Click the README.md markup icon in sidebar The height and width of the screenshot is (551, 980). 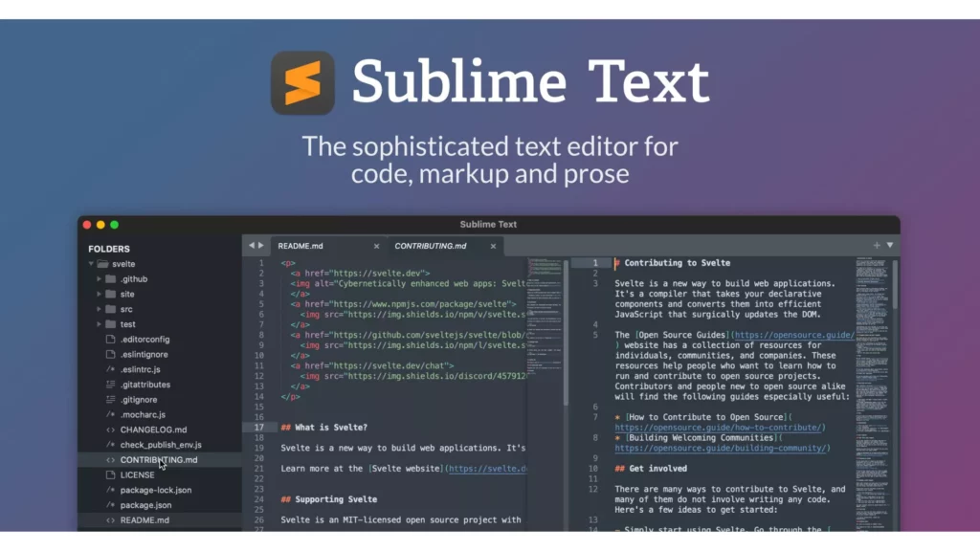tap(111, 519)
